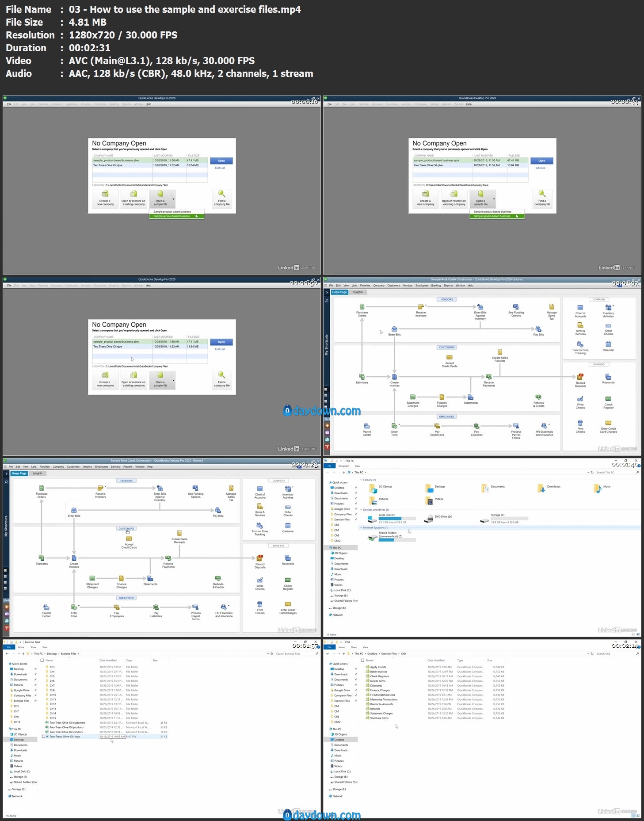Check the box beside Two-Trees-Olive-Oil-logo file
The height and width of the screenshot is (821, 644).
click(x=43, y=737)
